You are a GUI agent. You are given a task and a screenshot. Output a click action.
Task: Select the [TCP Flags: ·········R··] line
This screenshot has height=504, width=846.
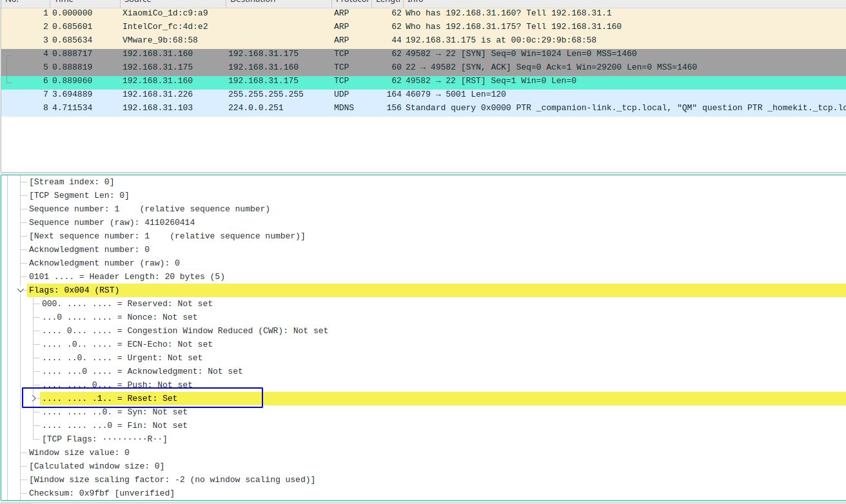point(104,439)
